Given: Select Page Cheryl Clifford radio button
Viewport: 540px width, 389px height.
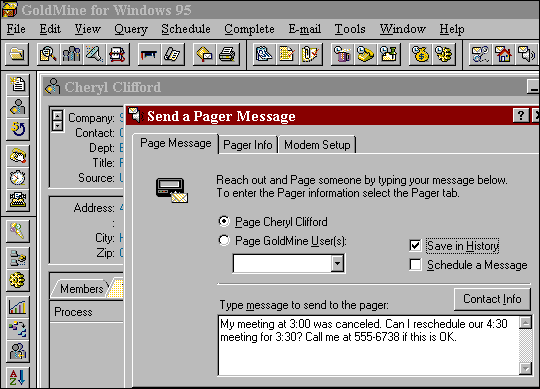Looking at the screenshot, I should click(x=224, y=221).
